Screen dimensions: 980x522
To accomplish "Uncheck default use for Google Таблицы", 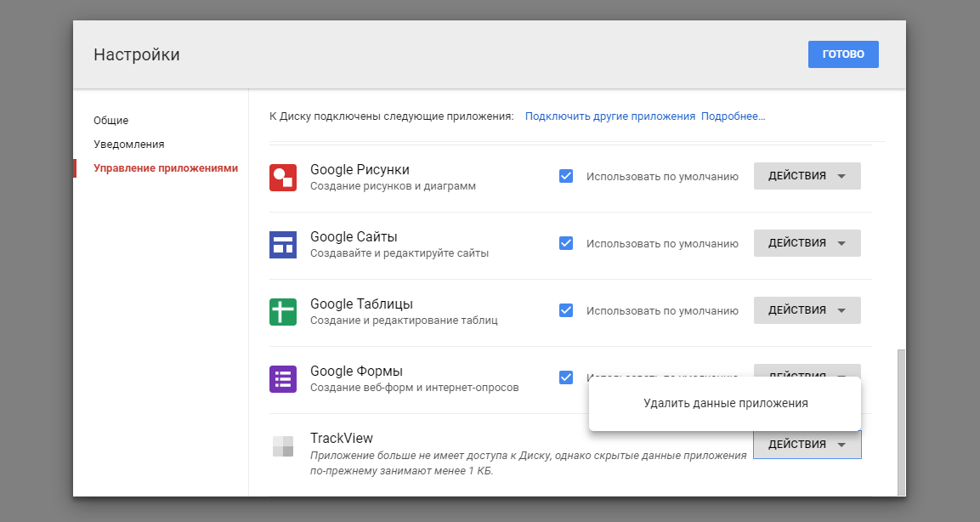I will pyautogui.click(x=565, y=310).
